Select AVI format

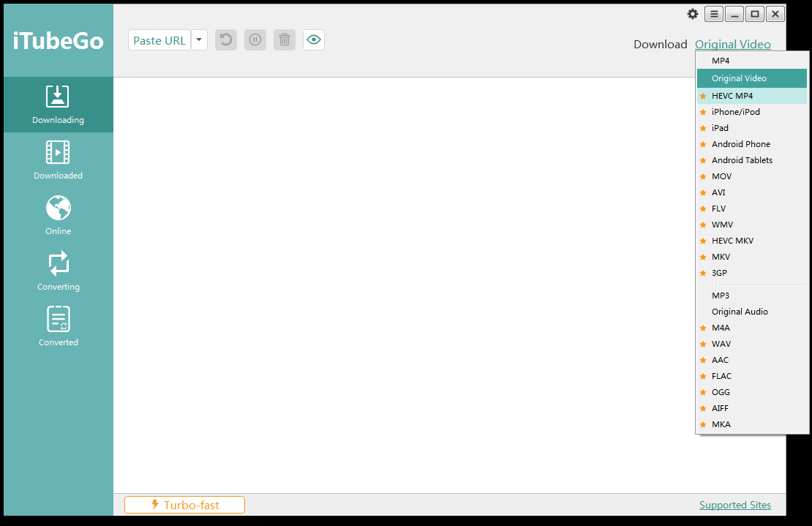[751, 192]
